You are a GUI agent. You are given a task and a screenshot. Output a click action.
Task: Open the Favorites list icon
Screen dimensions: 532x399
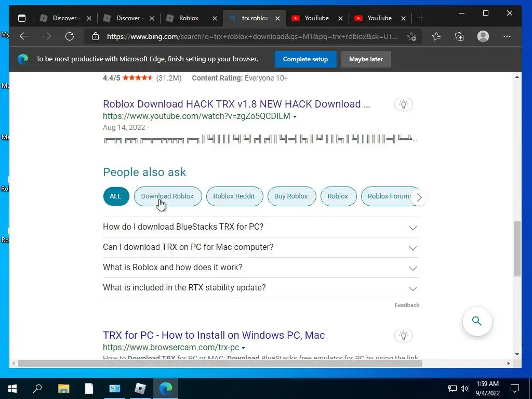coord(436,36)
